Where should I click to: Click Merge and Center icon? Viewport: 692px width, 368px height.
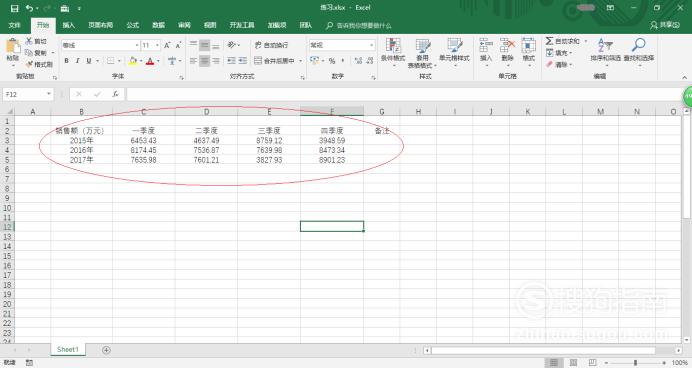point(258,61)
